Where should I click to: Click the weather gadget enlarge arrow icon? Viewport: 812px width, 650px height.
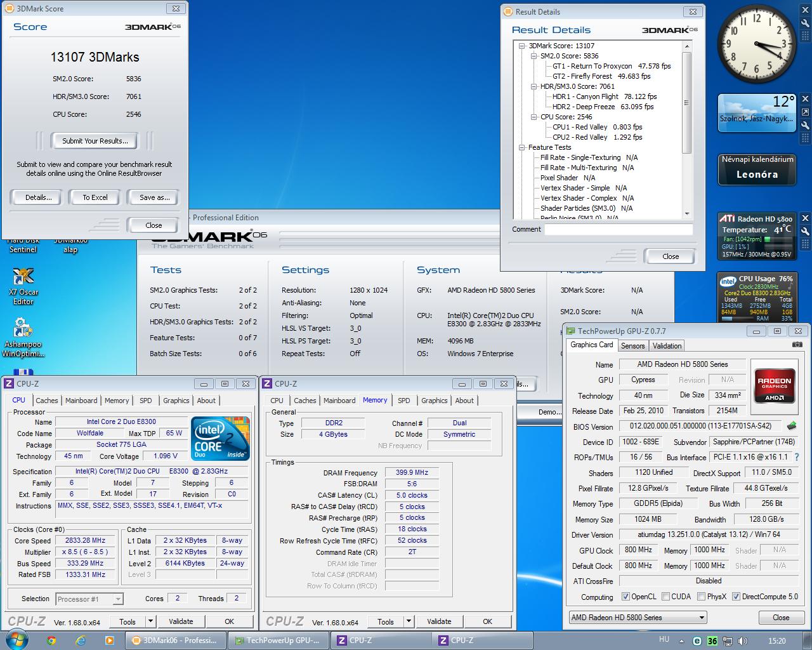[805, 112]
